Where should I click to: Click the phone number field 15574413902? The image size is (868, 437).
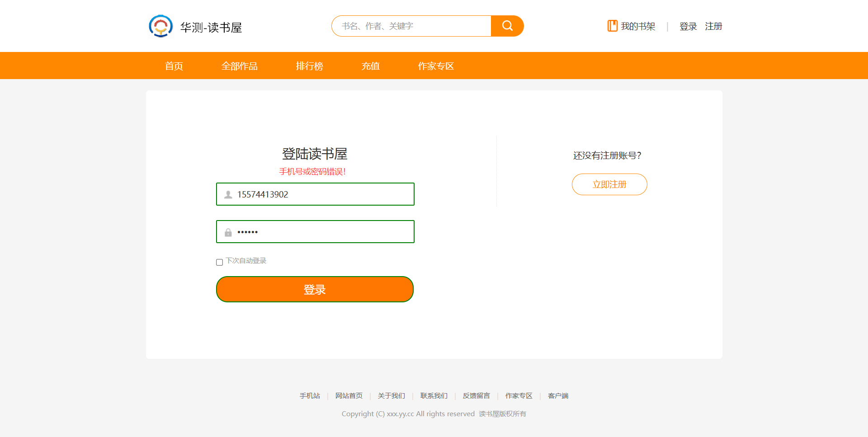tap(315, 194)
